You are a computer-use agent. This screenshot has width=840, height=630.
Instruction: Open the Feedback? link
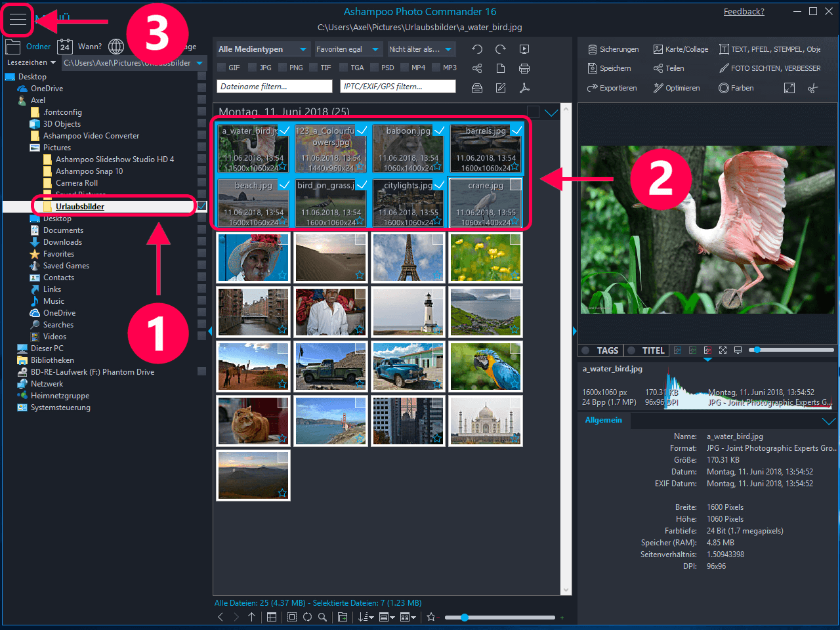tap(744, 11)
